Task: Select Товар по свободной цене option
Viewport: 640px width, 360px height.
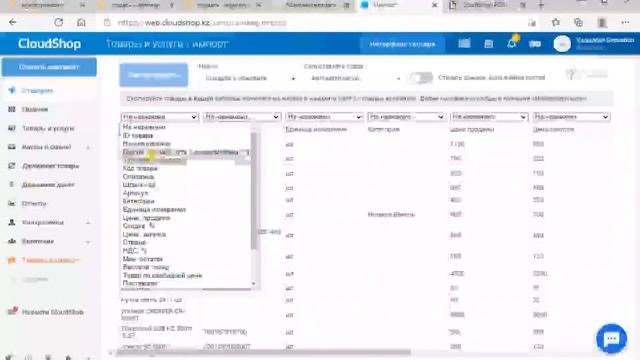Action: pos(162,276)
